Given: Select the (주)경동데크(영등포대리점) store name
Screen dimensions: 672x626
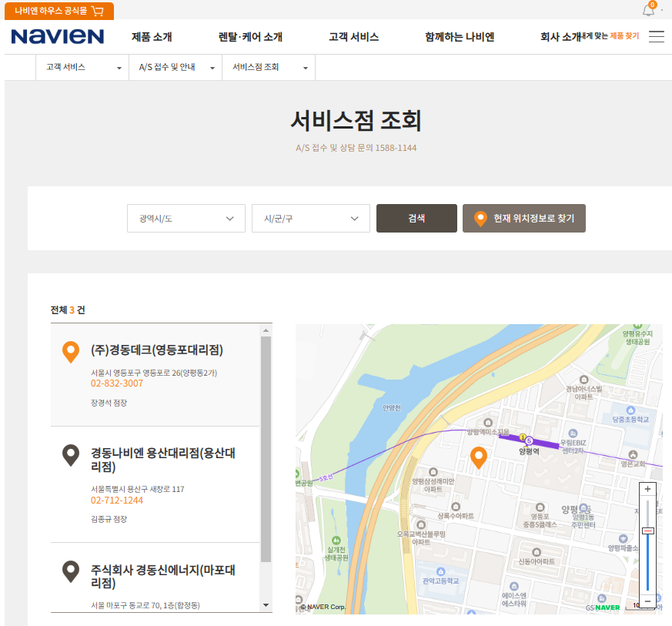Looking at the screenshot, I should [x=157, y=350].
